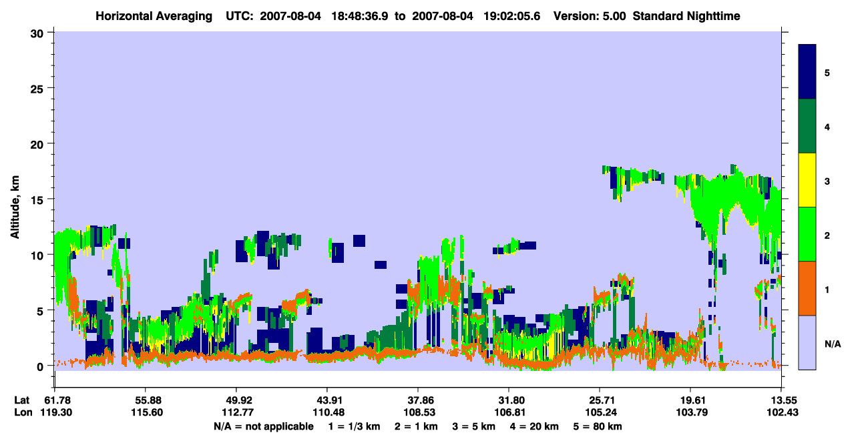Click the longitude value 105.24
Screen dimensions: 868x445
coord(600,412)
